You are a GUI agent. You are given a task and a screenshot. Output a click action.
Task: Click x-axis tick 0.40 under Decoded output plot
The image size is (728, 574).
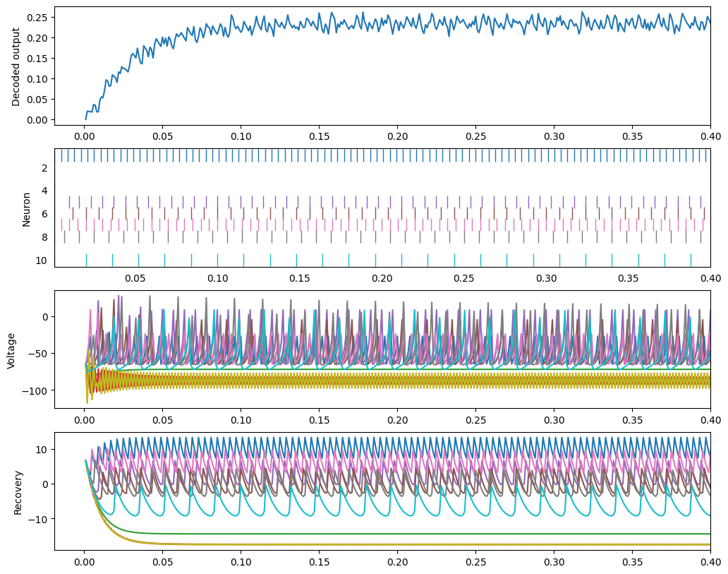(710, 137)
